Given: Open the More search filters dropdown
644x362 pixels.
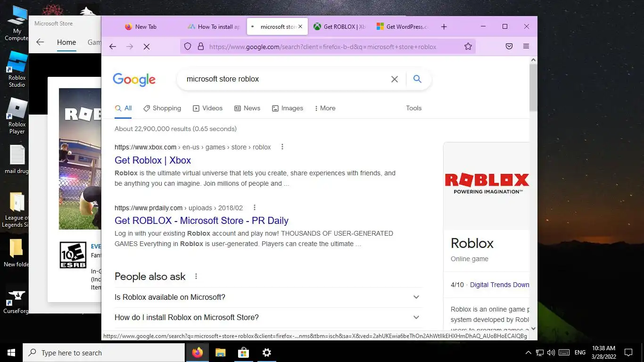Looking at the screenshot, I should 325,108.
